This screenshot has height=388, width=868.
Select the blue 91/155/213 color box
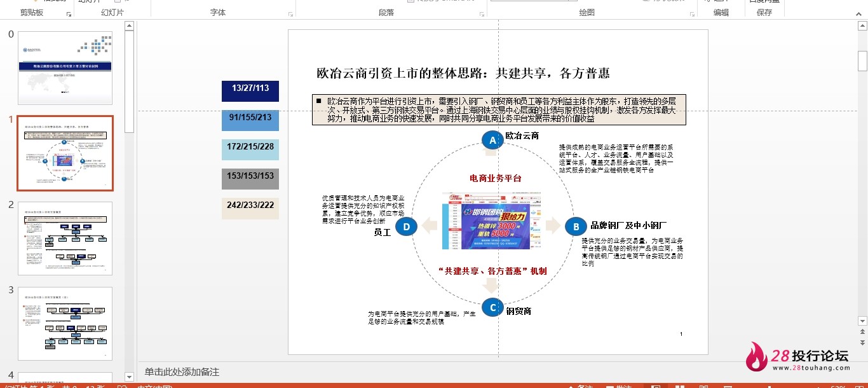(250, 120)
